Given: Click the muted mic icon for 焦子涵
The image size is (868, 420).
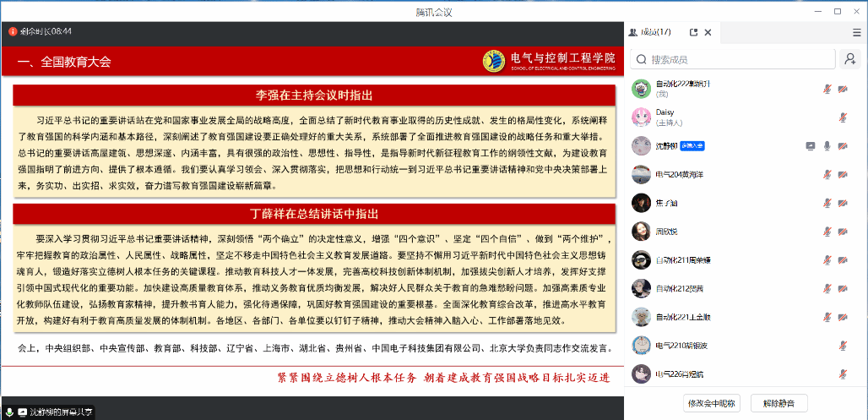Looking at the screenshot, I should pos(827,203).
